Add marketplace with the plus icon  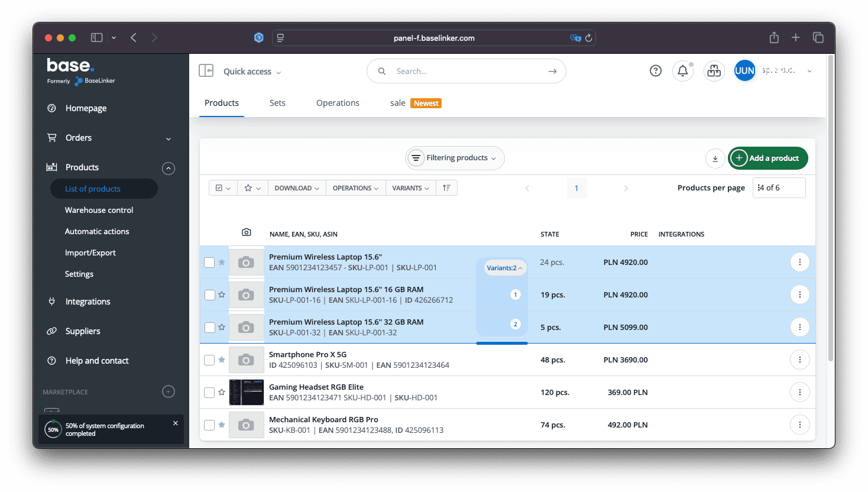click(169, 391)
